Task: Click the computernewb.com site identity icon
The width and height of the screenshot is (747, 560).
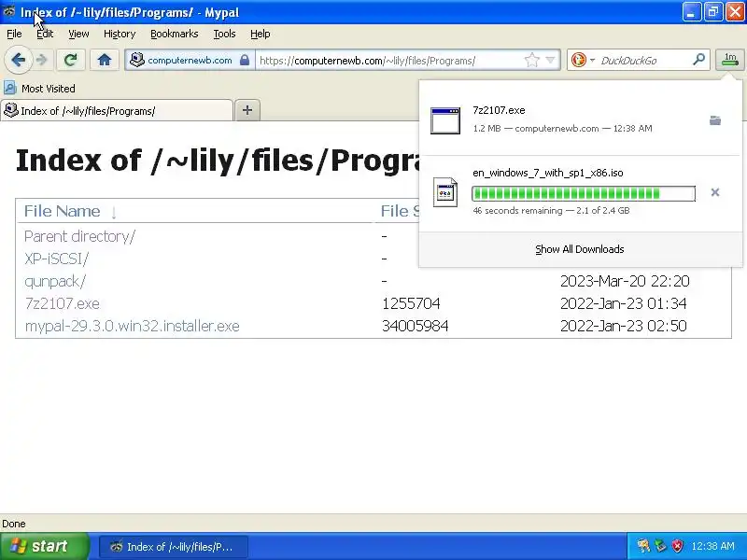Action: click(136, 60)
